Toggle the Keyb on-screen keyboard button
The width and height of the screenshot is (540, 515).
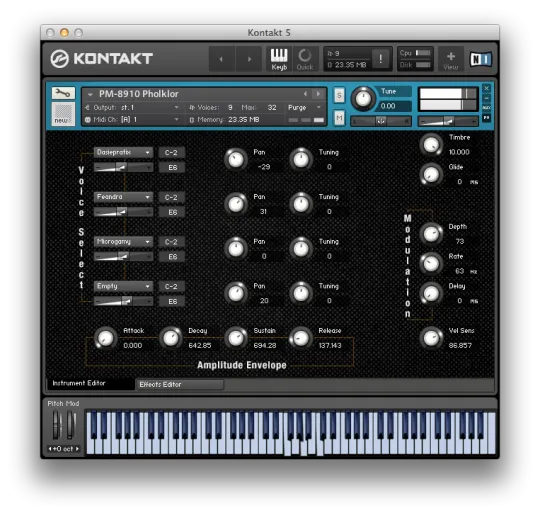279,59
